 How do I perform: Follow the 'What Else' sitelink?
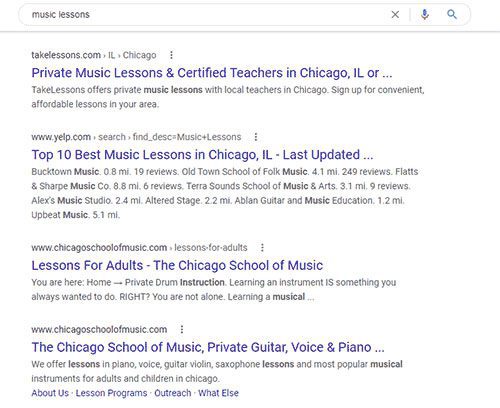click(218, 393)
